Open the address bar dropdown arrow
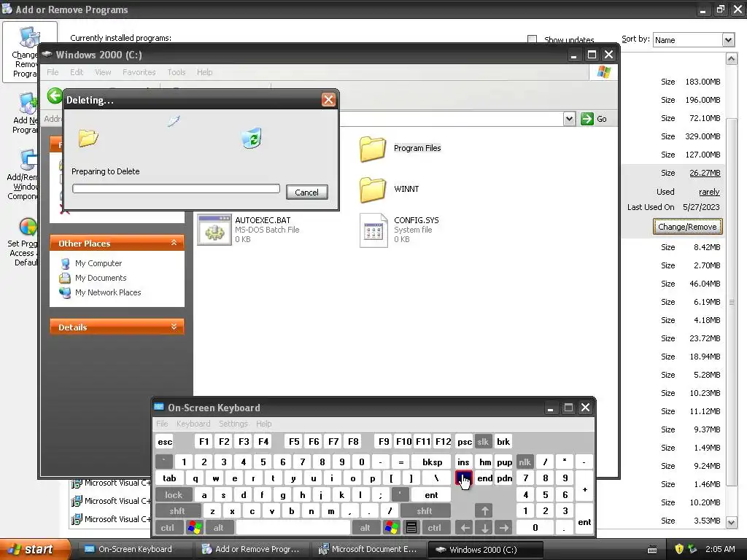Viewport: 747px width, 560px height. 569,119
